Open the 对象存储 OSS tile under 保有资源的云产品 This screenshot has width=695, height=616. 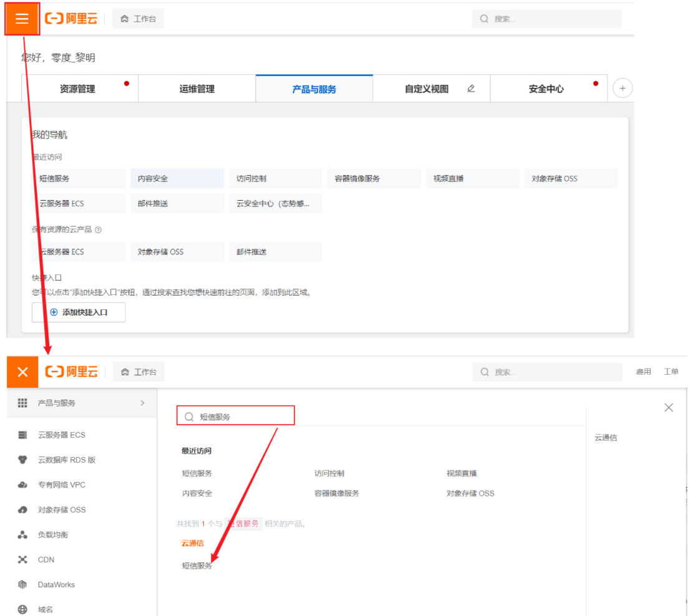click(177, 251)
